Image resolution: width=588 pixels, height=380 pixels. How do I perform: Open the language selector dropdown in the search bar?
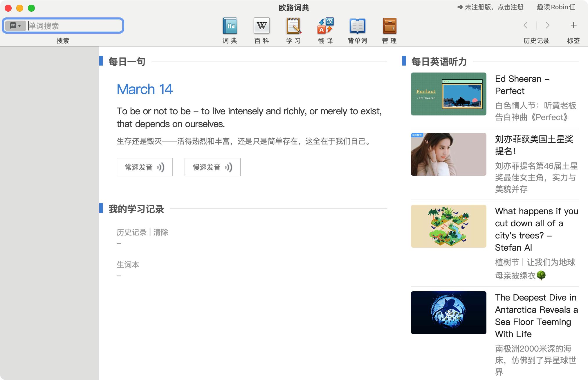(15, 26)
